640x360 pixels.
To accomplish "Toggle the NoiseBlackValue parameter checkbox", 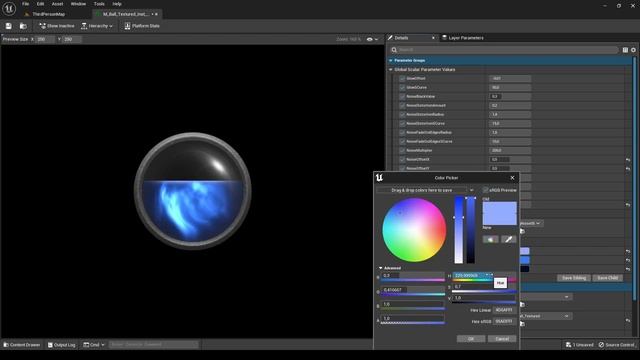I will coord(402,96).
